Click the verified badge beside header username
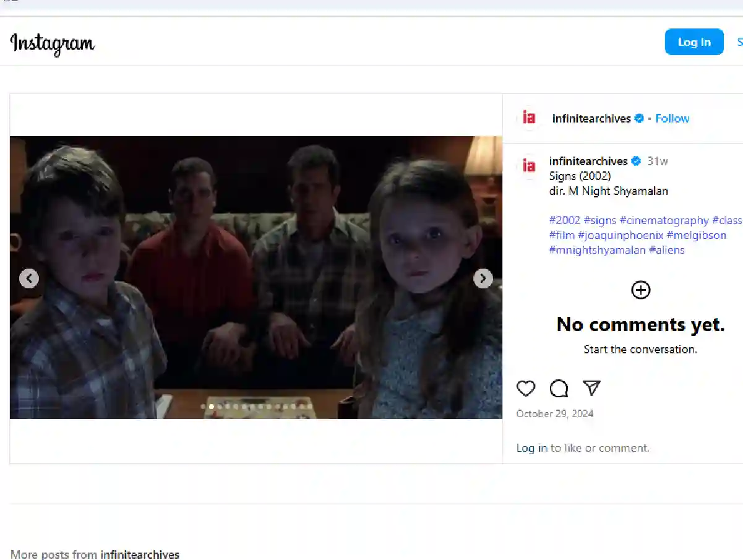The width and height of the screenshot is (743, 560). [640, 118]
